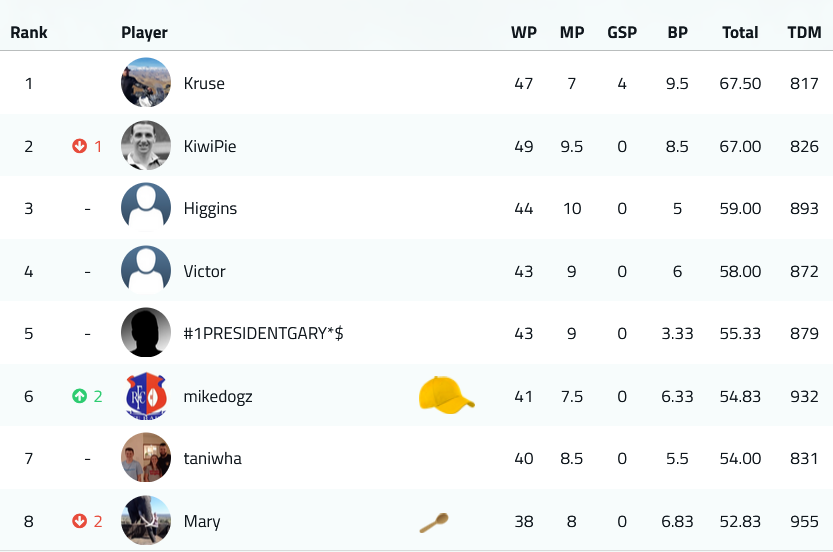Sort the table by the Total column header
Image resolution: width=833 pixels, height=552 pixels.
740,32
